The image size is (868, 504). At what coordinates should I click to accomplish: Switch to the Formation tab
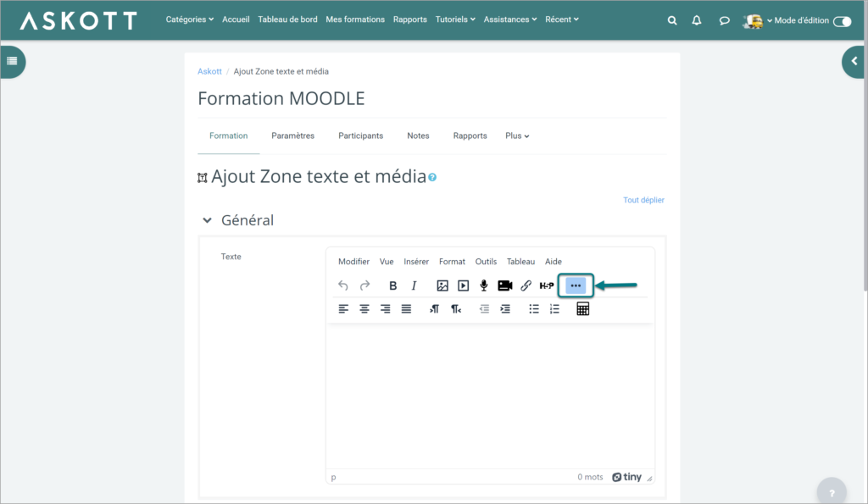click(229, 136)
